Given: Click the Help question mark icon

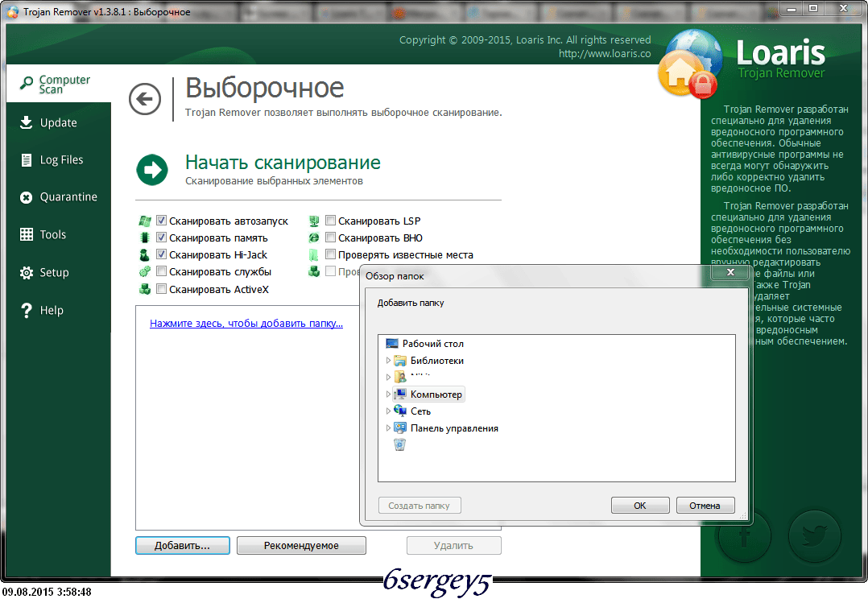Looking at the screenshot, I should (26, 310).
